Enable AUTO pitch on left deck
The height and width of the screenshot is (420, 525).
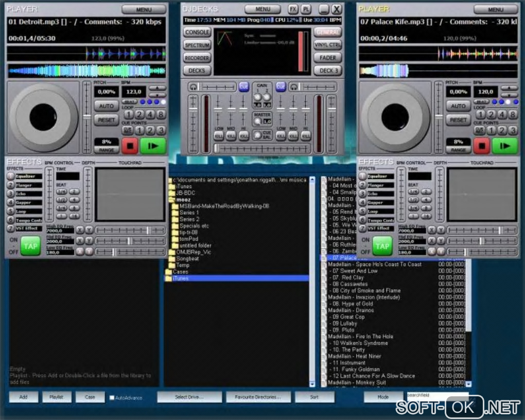(x=107, y=106)
